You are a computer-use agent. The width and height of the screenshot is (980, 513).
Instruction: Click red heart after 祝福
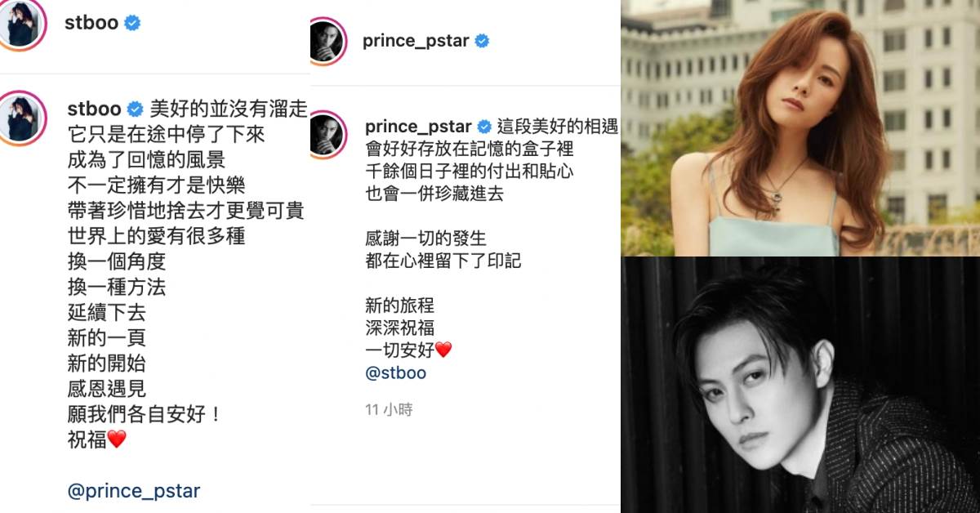point(117,439)
